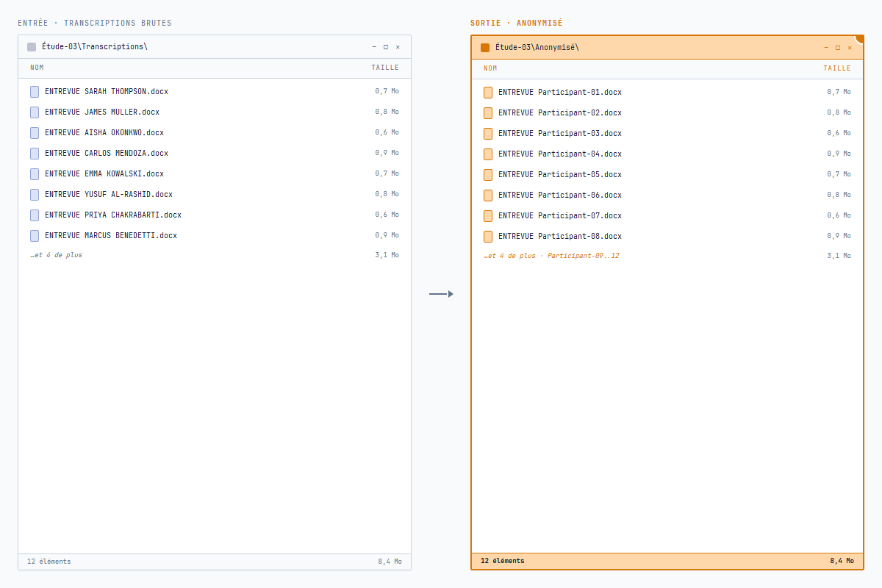Expand '…et 4 de plus · Participant-09..12' row

(x=551, y=256)
